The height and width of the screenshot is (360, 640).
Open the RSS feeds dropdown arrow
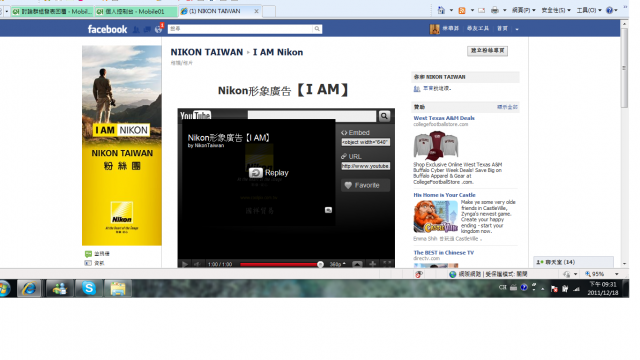[x=472, y=10]
